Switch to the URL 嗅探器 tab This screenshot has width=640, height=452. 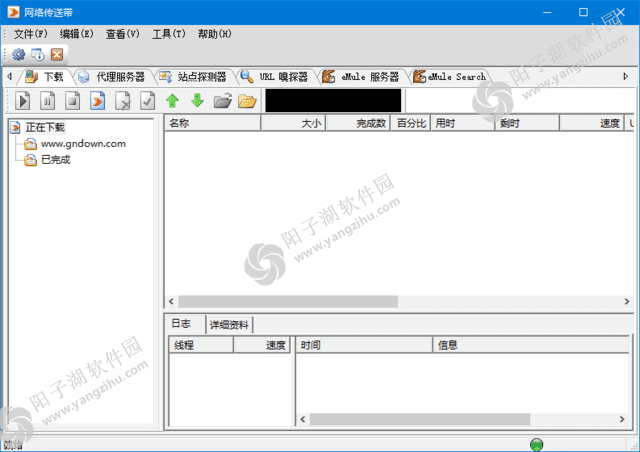click(276, 77)
